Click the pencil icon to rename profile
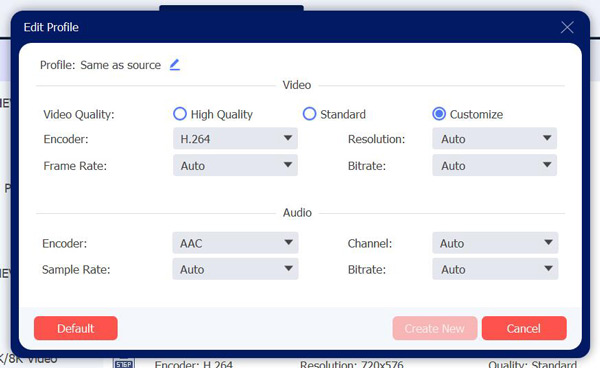This screenshot has height=368, width=600. [175, 65]
